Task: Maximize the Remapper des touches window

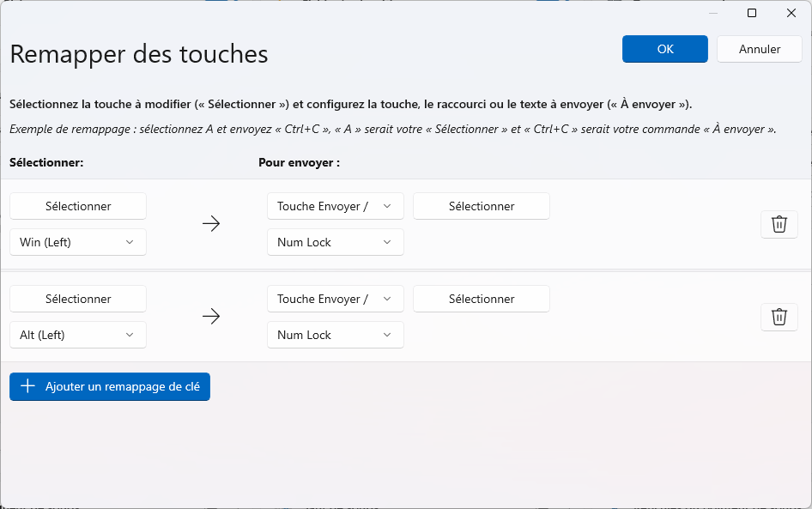Action: [x=752, y=13]
